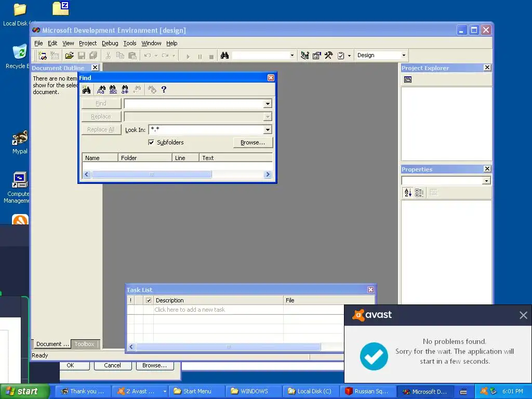The height and width of the screenshot is (399, 532).
Task: Toggle Match Whole Word icon in Find dialog
Action: click(113, 89)
